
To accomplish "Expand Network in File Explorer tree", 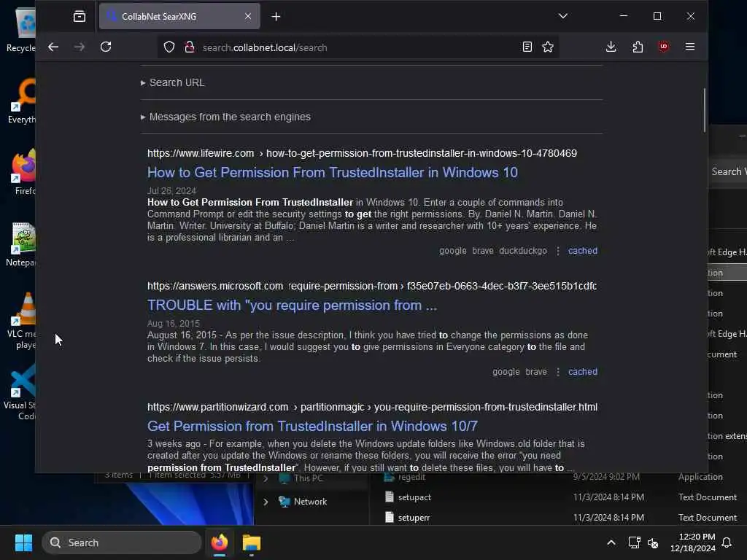I will point(266,502).
